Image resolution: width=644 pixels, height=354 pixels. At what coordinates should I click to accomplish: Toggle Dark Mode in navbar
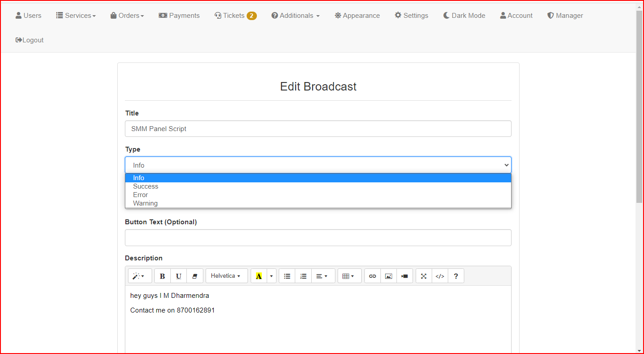[x=464, y=16]
